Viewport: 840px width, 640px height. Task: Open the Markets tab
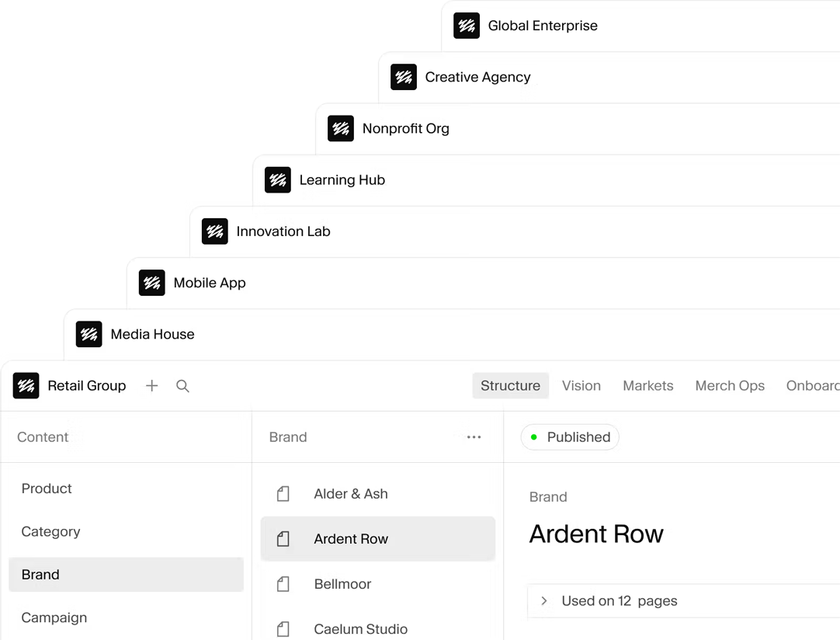647,386
